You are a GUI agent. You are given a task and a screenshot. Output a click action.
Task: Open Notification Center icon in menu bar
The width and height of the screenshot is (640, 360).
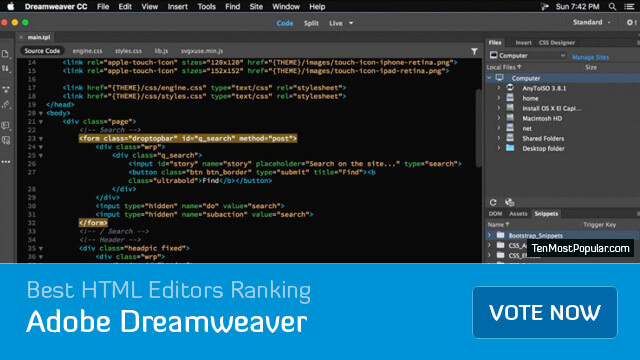629,7
